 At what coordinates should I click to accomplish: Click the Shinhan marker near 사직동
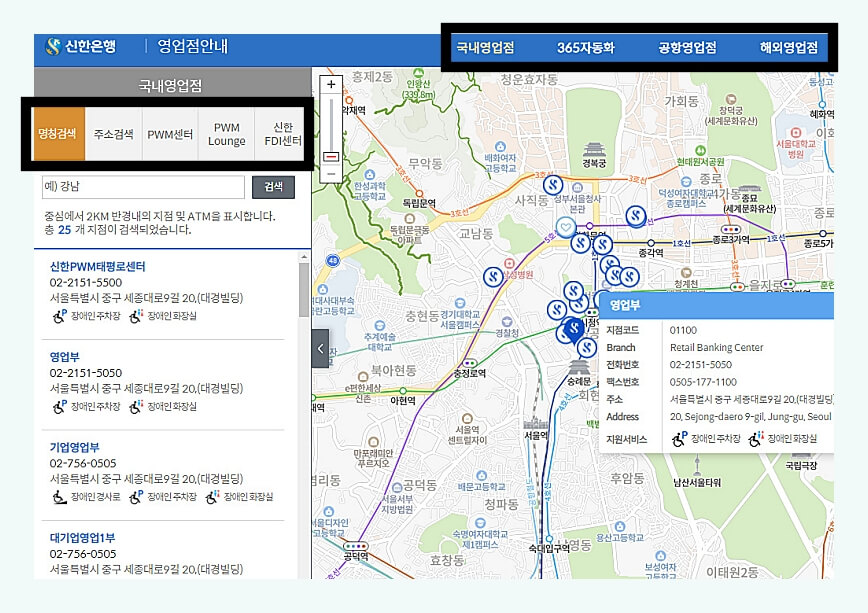(553, 186)
